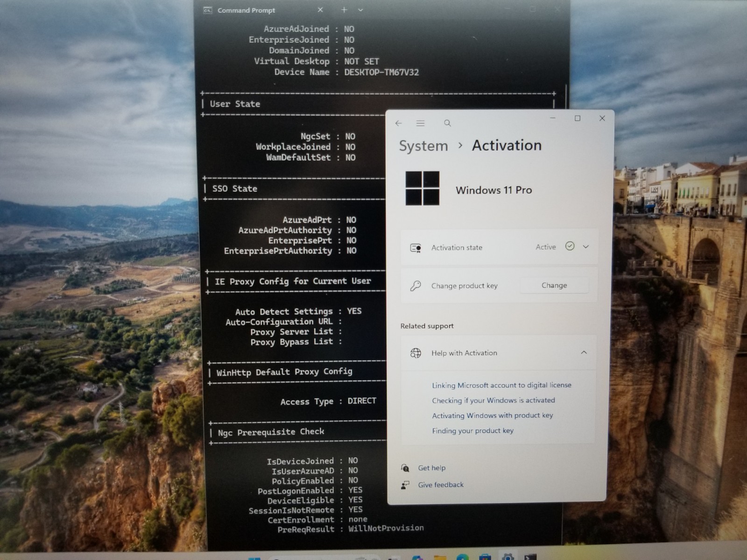The image size is (747, 560).
Task: Open the terminal icon in the taskbar
Action: pos(530,557)
